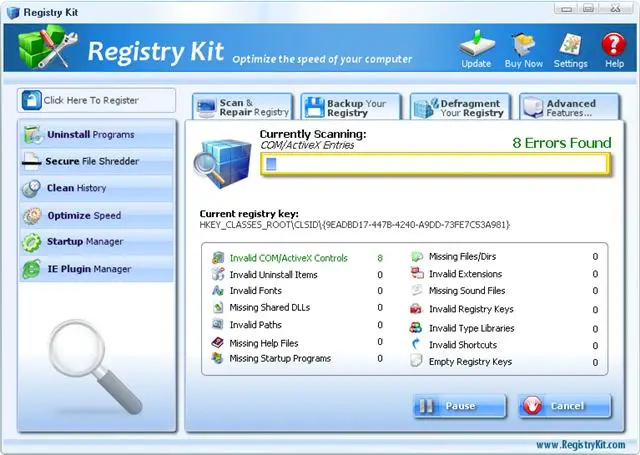Click the Invalid COM/ActiveX Controls icon
Screen dimensions: 640x455
218,258
